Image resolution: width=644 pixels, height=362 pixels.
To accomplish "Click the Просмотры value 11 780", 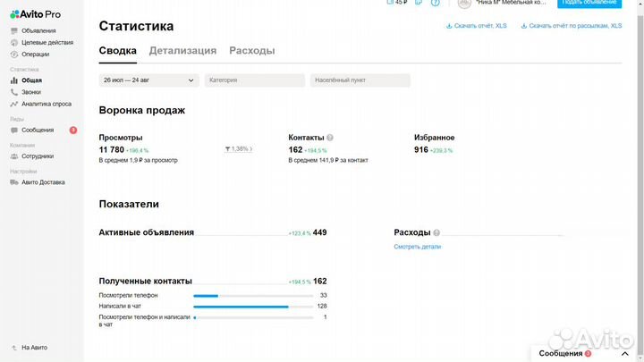I will coord(111,150).
